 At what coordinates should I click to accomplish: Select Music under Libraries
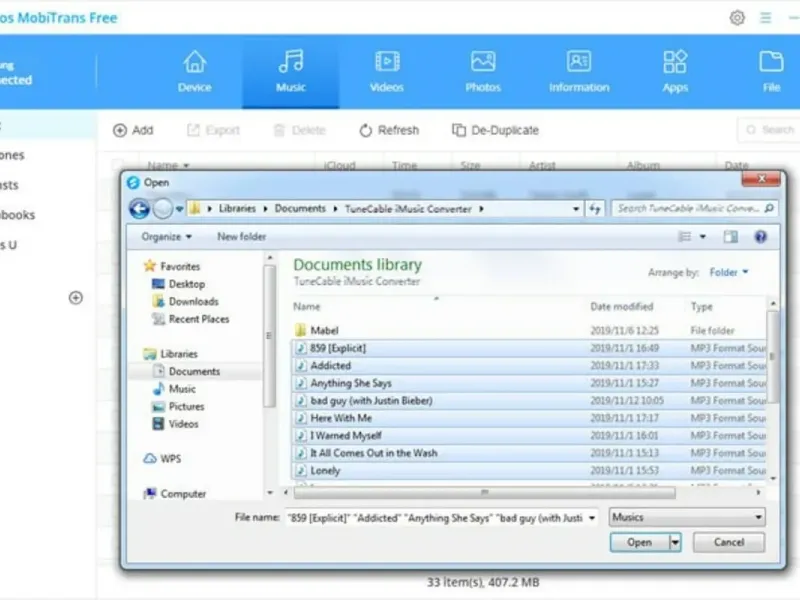coord(174,389)
